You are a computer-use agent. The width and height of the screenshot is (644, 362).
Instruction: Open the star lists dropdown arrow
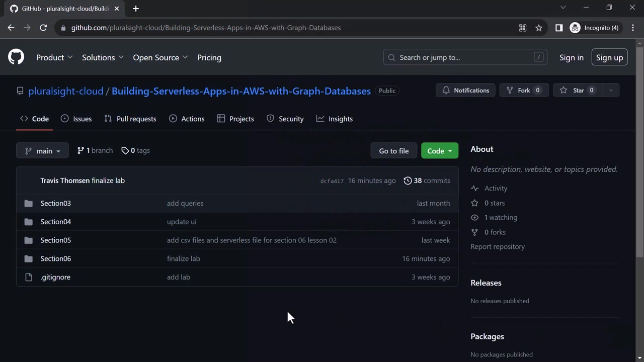(x=611, y=90)
